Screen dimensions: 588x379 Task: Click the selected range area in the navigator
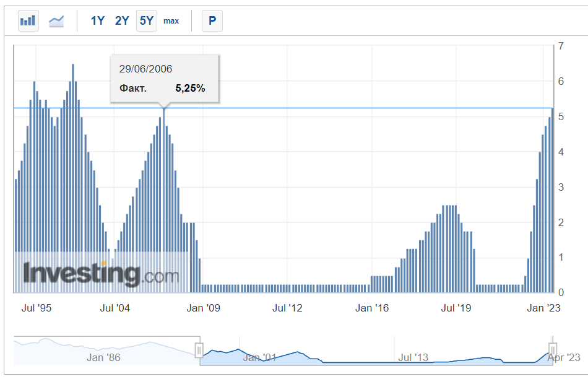coord(376,351)
